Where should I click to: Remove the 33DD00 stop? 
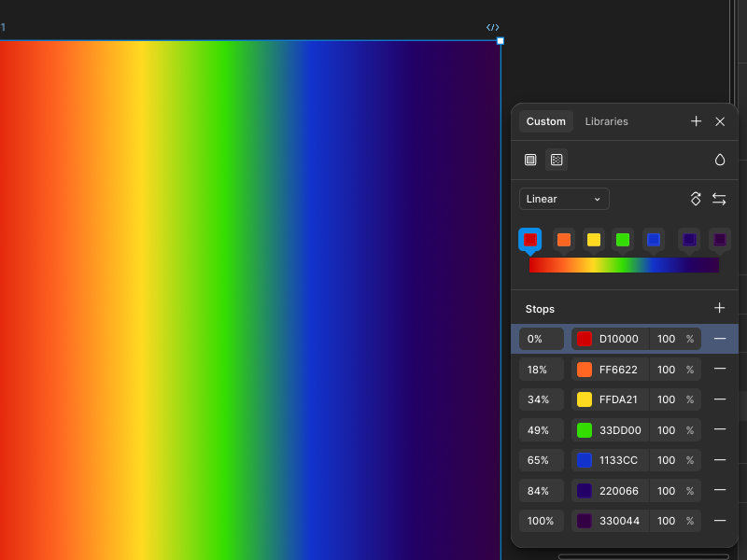pos(720,429)
